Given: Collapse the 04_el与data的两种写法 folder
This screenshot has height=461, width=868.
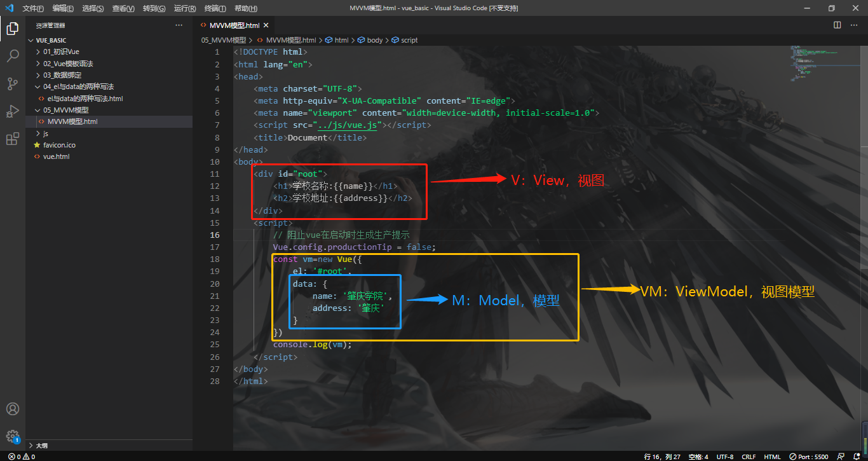Looking at the screenshot, I should tap(37, 86).
